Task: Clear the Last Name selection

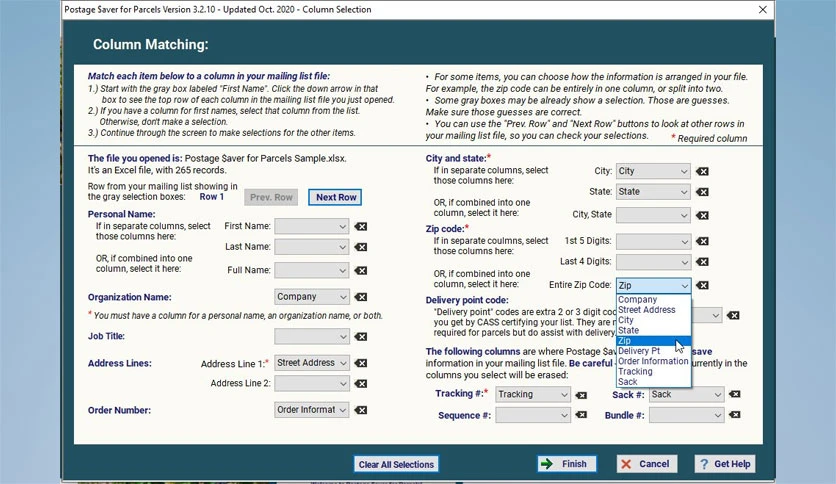Action: (x=361, y=247)
